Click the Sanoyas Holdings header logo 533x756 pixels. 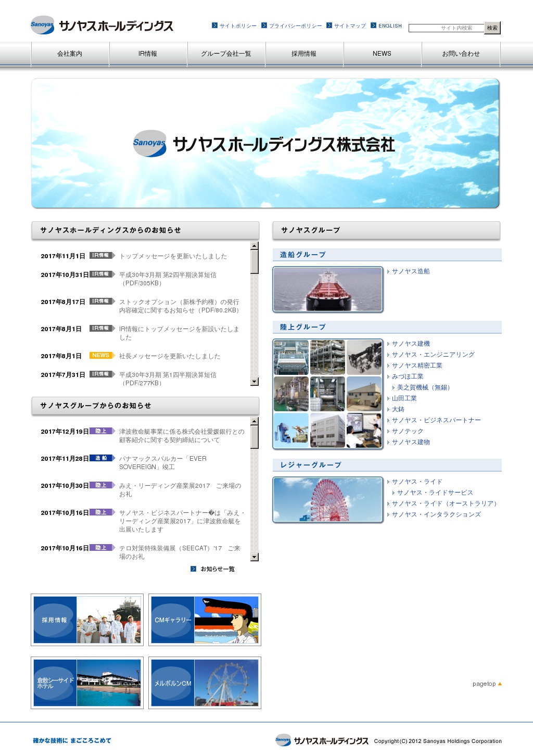(102, 26)
